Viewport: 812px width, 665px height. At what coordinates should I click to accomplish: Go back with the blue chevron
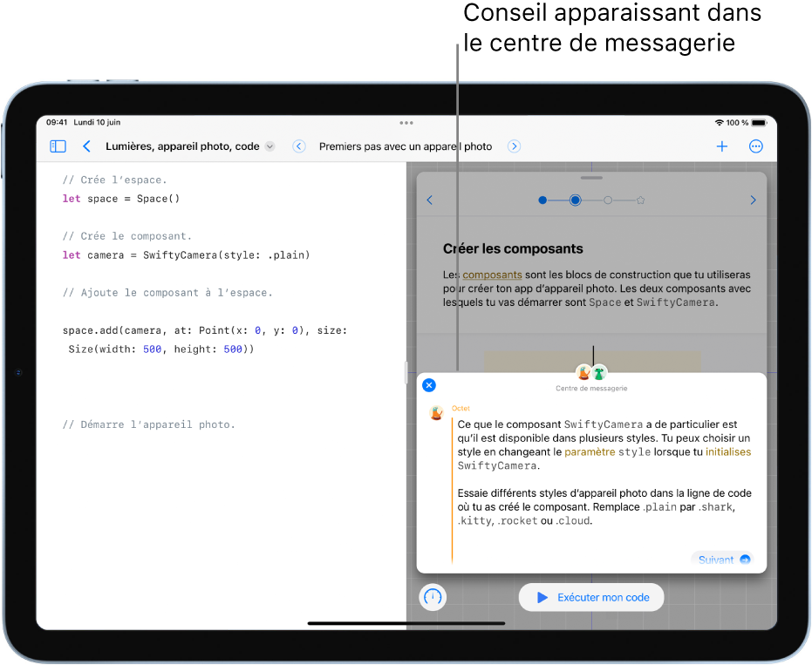tap(86, 146)
